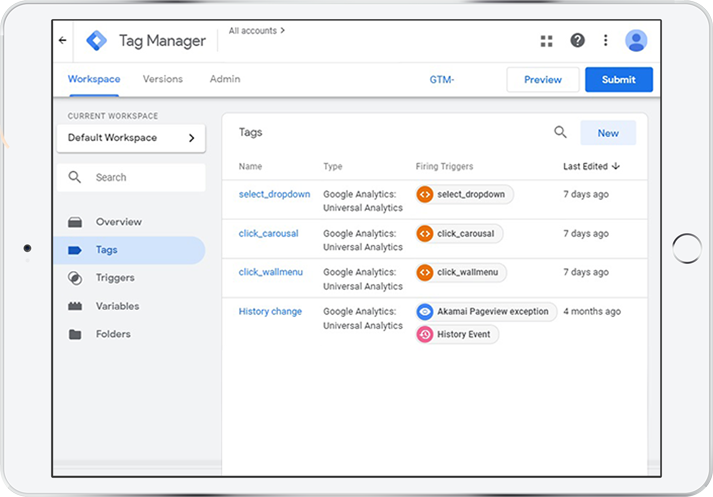Click the orange click_wallmenu trigger icon
The height and width of the screenshot is (497, 713).
click(x=425, y=272)
